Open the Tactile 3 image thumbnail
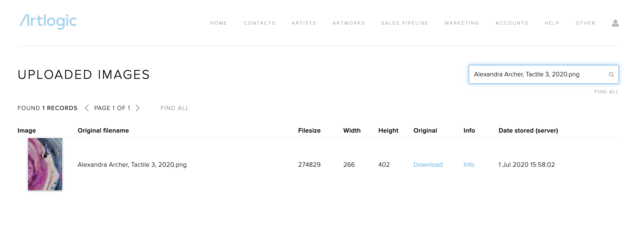 click(45, 164)
